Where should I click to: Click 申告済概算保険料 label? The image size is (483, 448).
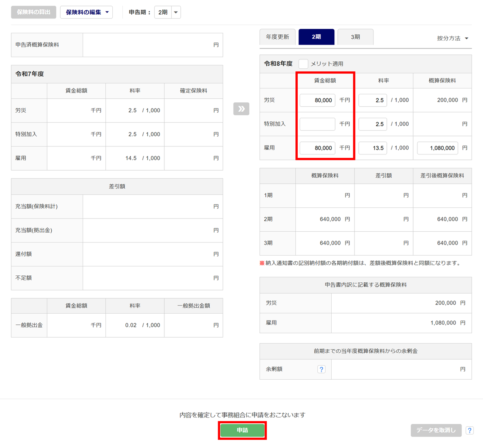37,45
